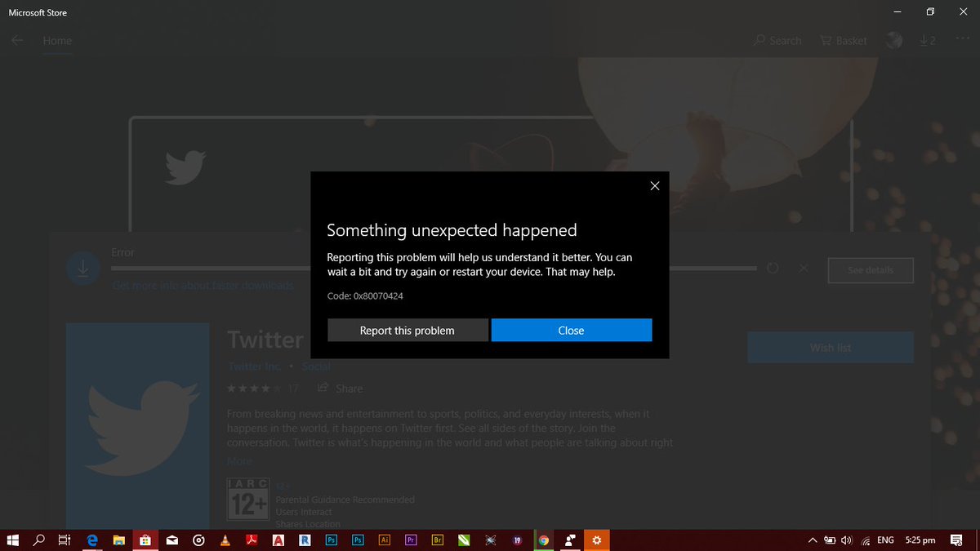Close the error dialog with the X icon
980x551 pixels.
pyautogui.click(x=654, y=186)
